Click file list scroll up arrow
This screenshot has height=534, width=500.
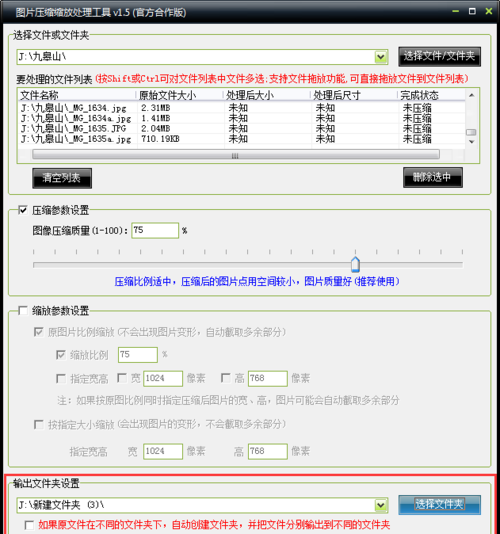click(x=471, y=95)
